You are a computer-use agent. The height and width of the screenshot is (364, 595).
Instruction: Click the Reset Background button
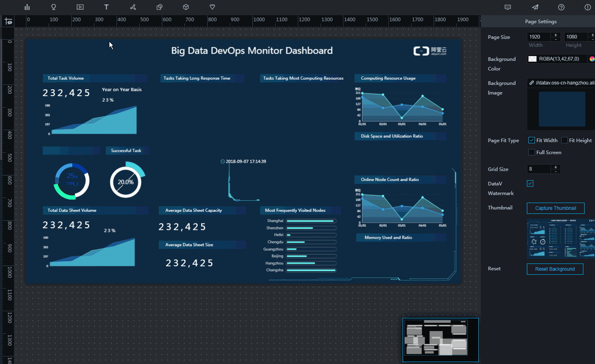555,269
